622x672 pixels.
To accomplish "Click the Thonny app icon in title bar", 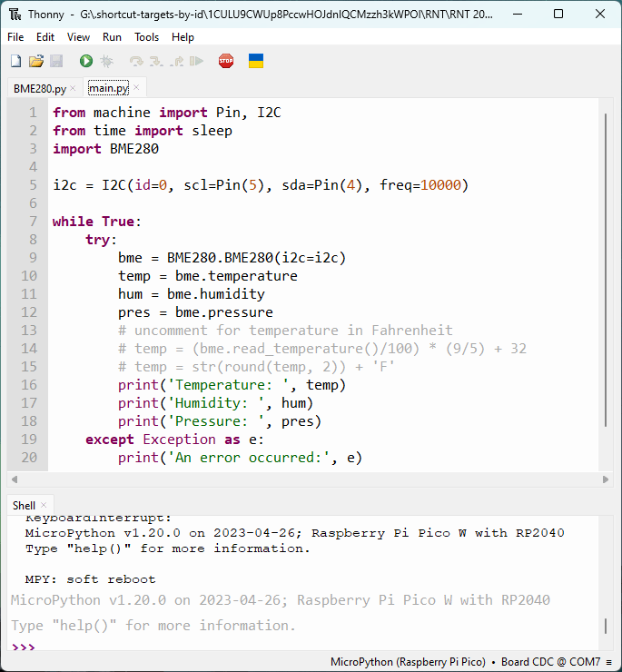I will point(15,15).
